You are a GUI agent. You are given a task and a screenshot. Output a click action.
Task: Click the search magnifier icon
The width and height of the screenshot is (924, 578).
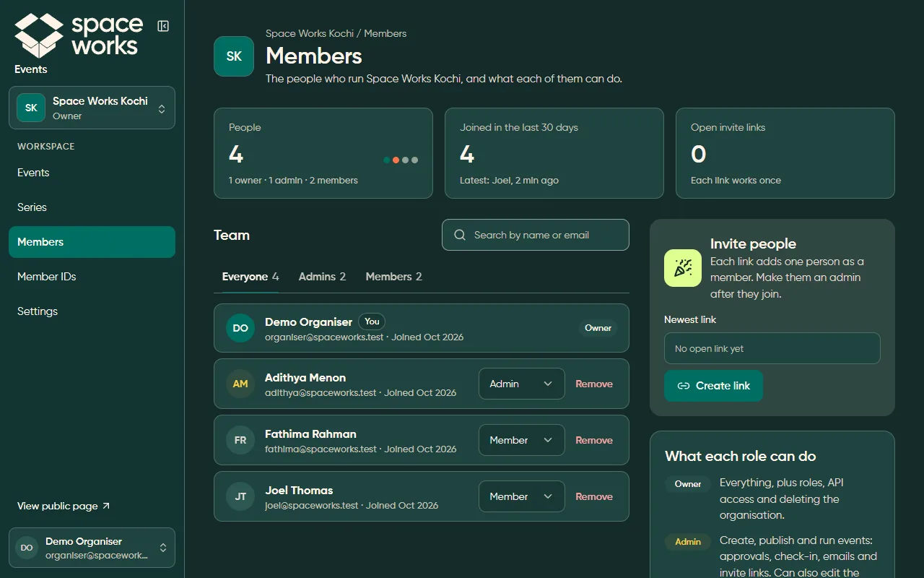pos(460,235)
